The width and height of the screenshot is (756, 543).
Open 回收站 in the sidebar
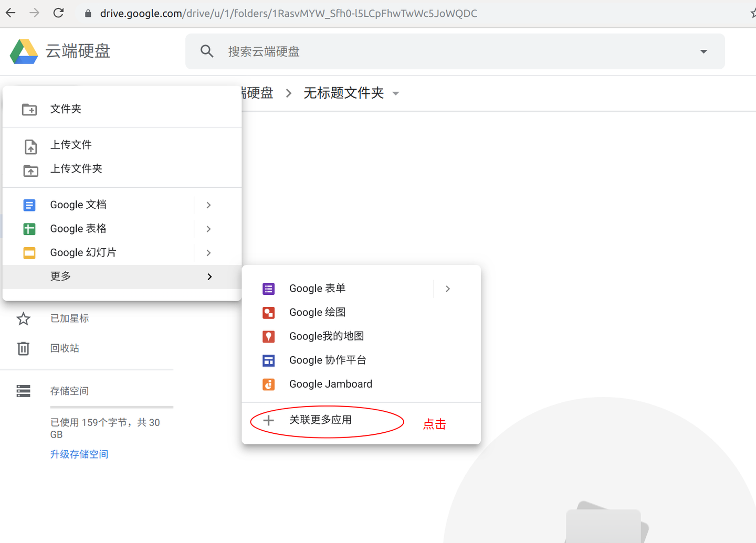[65, 348]
